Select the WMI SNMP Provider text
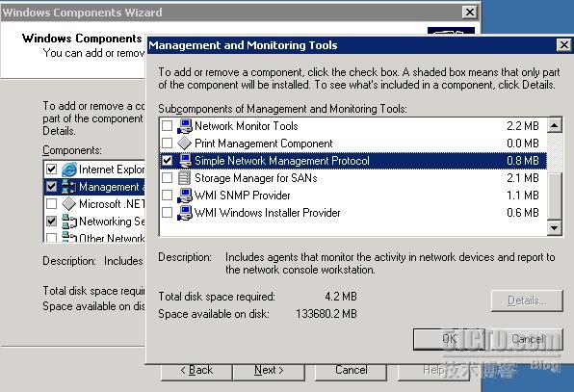This screenshot has width=574, height=392. [x=243, y=196]
